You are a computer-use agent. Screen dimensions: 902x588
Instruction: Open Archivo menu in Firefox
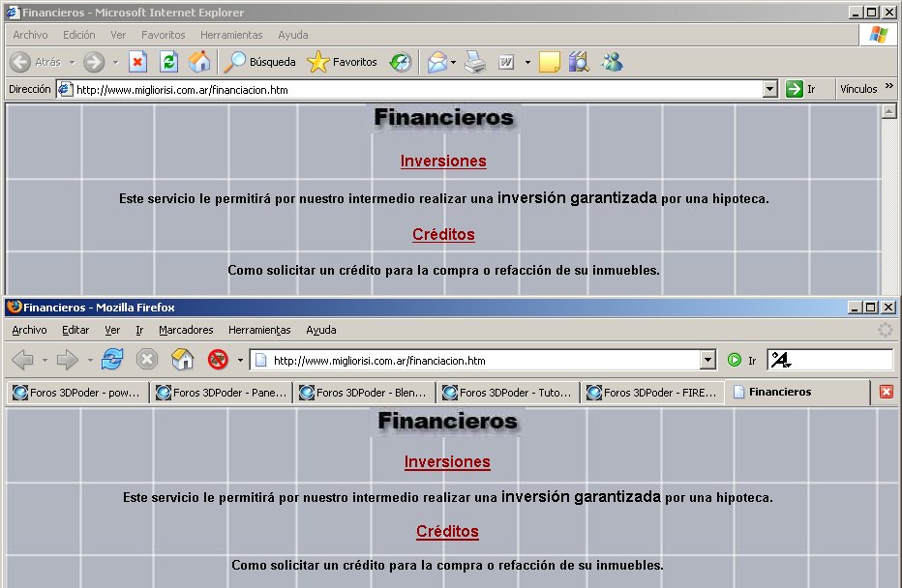pyautogui.click(x=29, y=330)
